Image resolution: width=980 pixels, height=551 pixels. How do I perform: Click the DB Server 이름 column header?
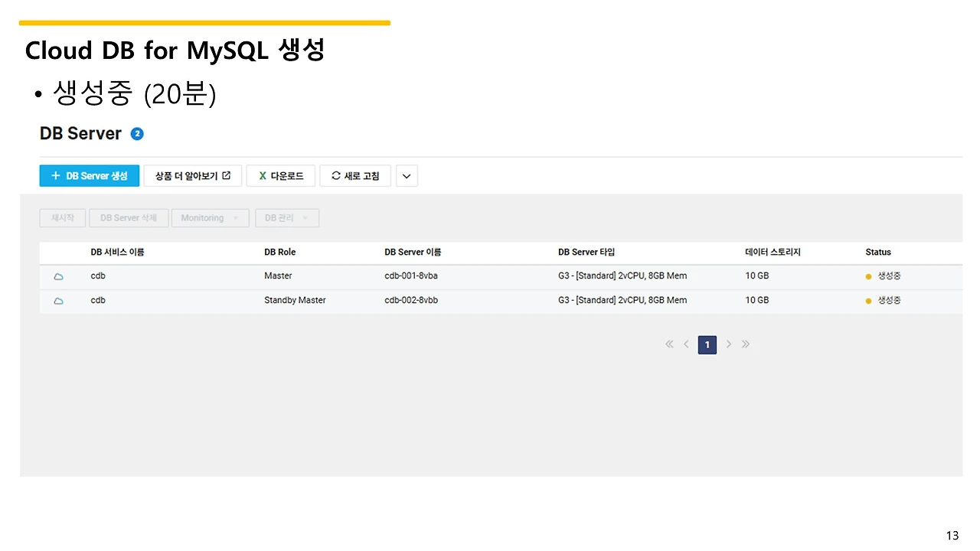[x=413, y=252]
